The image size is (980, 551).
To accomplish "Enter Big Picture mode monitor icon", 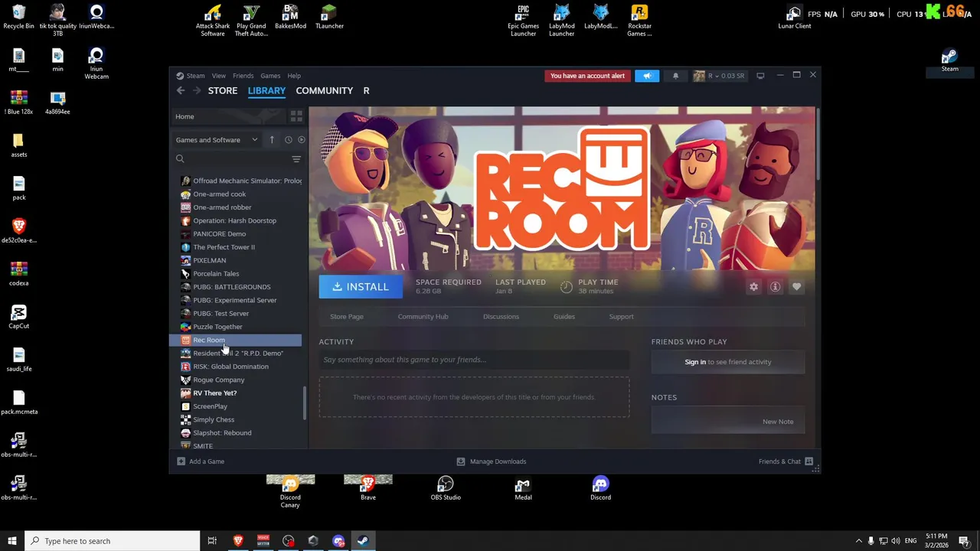I will coord(760,76).
